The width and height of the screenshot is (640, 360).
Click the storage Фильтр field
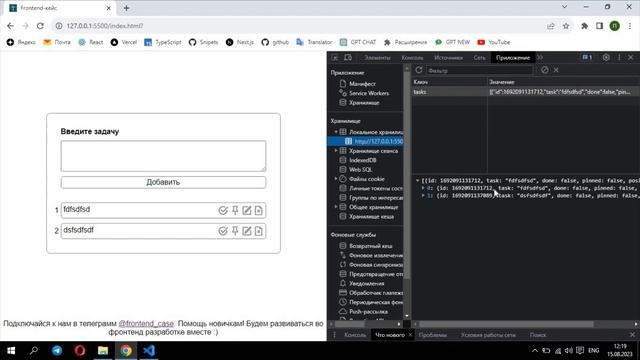point(480,70)
